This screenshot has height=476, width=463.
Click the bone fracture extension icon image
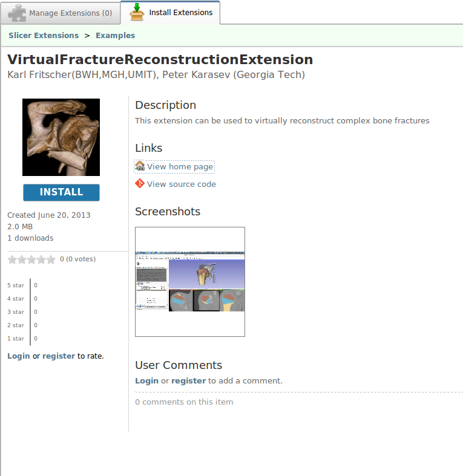61,137
